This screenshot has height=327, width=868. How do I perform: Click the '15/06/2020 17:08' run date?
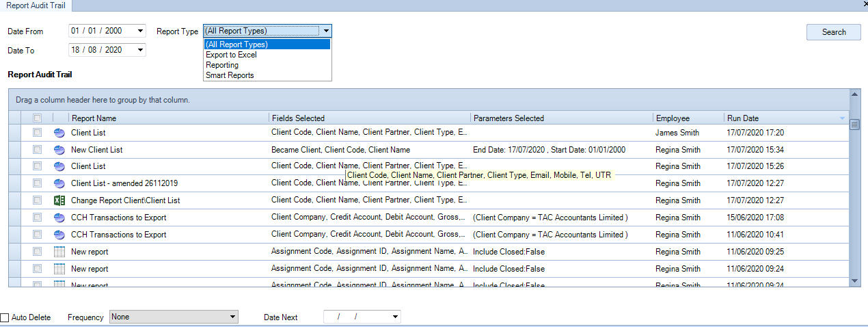755,218
